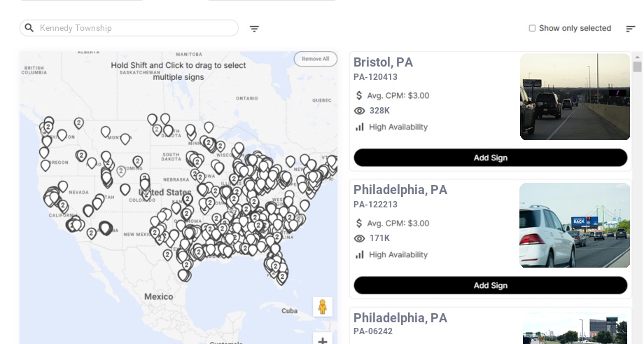Click availability bars icon on Bristol listing

[x=360, y=127]
